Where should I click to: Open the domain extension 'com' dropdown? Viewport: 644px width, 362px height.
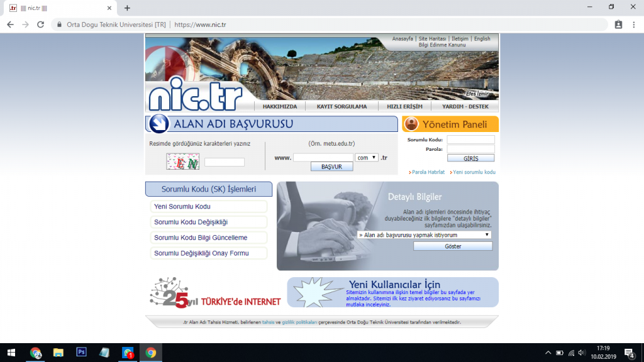pos(366,158)
